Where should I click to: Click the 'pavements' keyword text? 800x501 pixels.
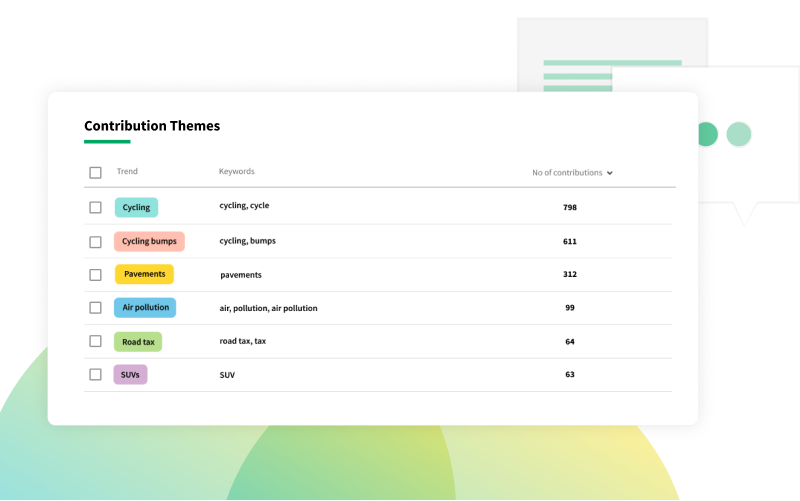[241, 275]
